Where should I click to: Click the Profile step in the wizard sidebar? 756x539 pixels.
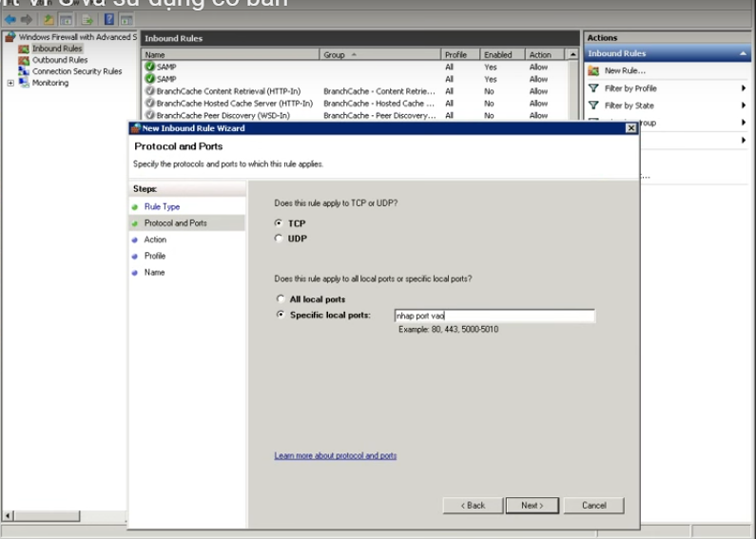point(155,256)
